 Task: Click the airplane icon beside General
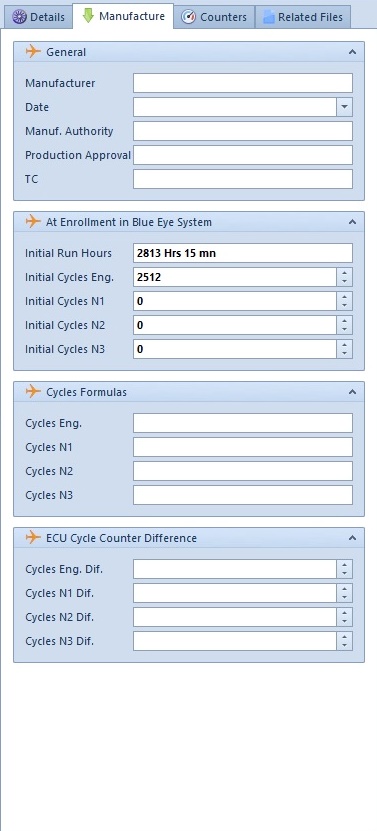point(33,52)
